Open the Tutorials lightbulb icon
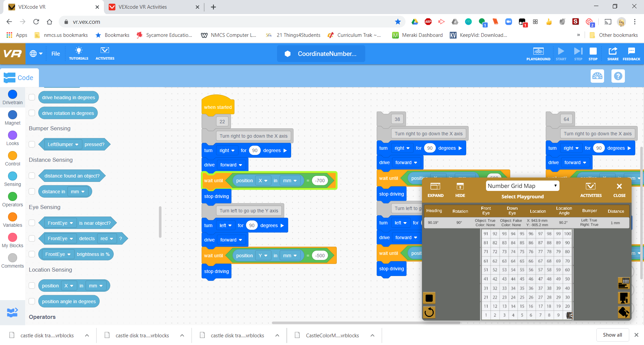The image size is (644, 345). tap(78, 53)
